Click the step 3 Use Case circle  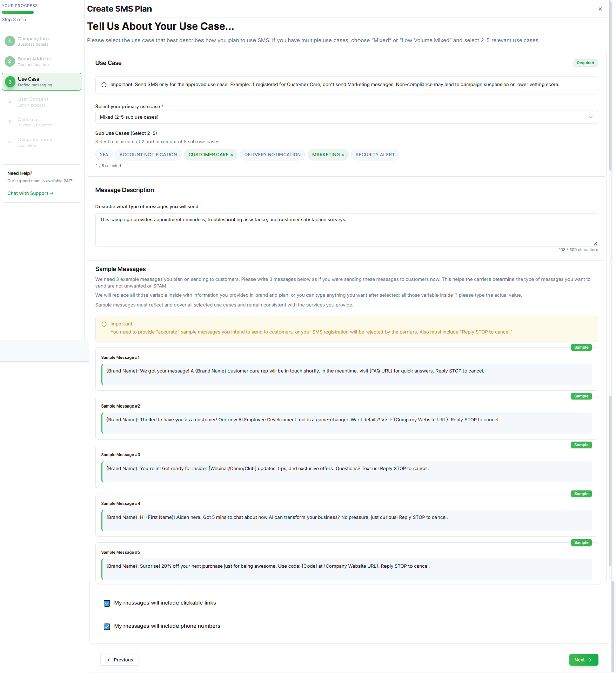(10, 81)
